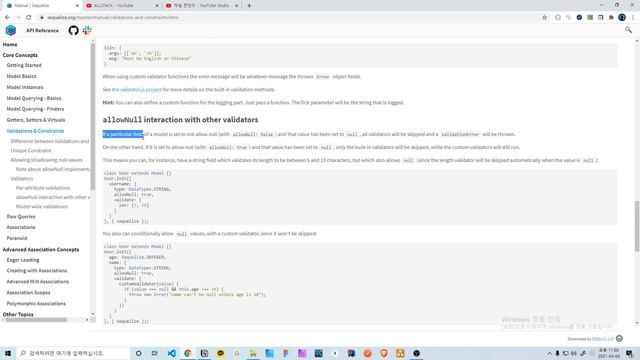Open Paranoid in sidebar
This screenshot has height=360, width=640.
coord(17,238)
